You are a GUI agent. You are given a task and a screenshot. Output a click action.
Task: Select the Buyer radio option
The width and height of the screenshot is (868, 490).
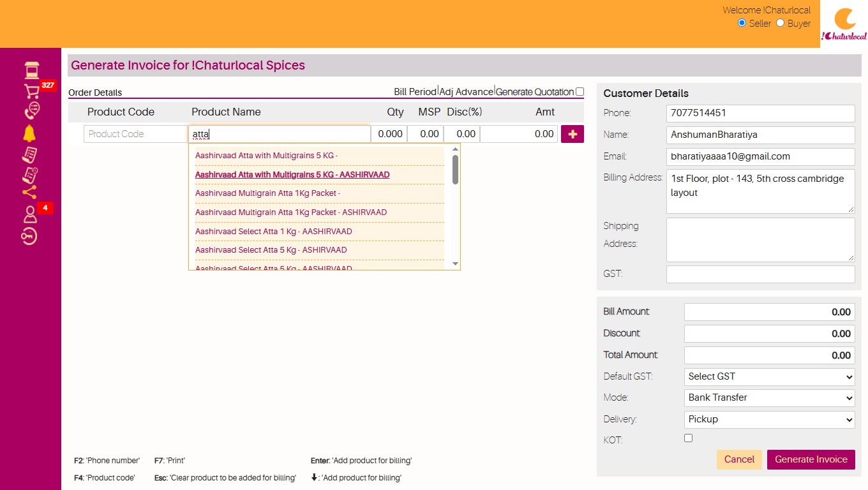[x=780, y=23]
